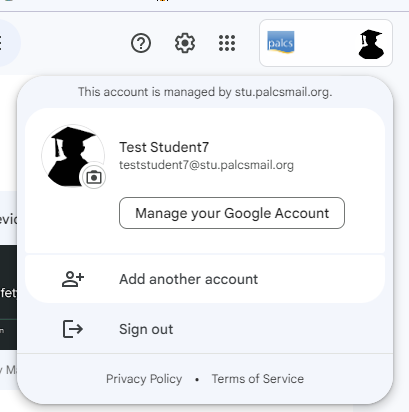Click the add person icon
The image size is (409, 412).
(x=73, y=279)
